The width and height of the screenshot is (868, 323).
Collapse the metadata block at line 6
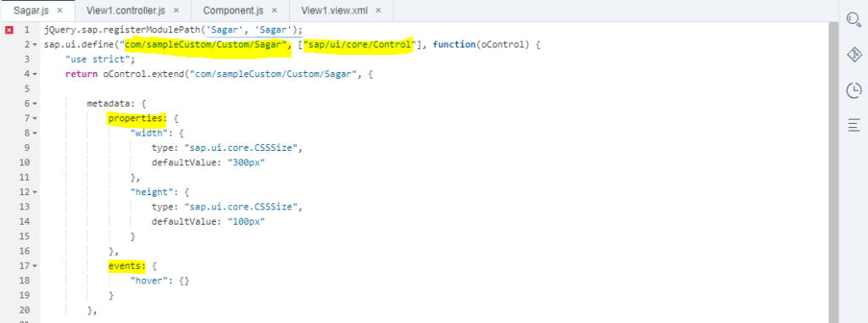pos(35,103)
